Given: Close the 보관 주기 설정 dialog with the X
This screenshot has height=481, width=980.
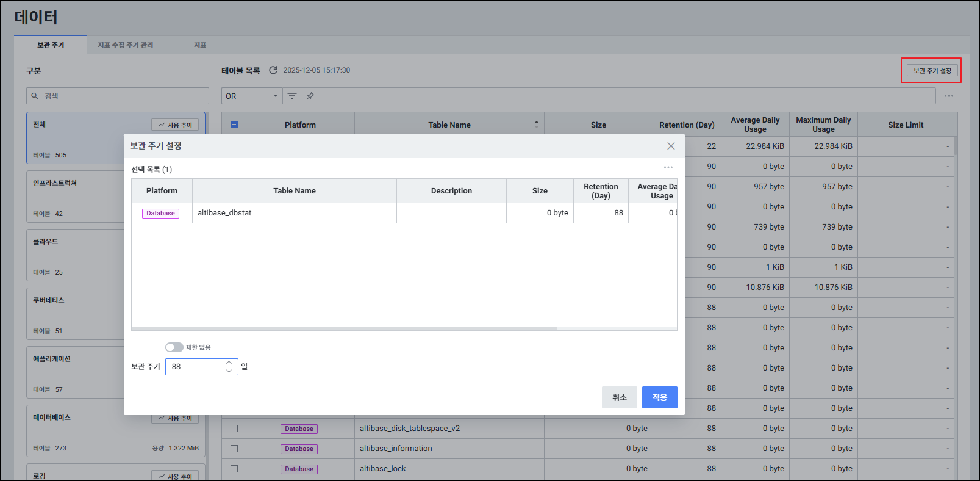Looking at the screenshot, I should click(x=671, y=146).
